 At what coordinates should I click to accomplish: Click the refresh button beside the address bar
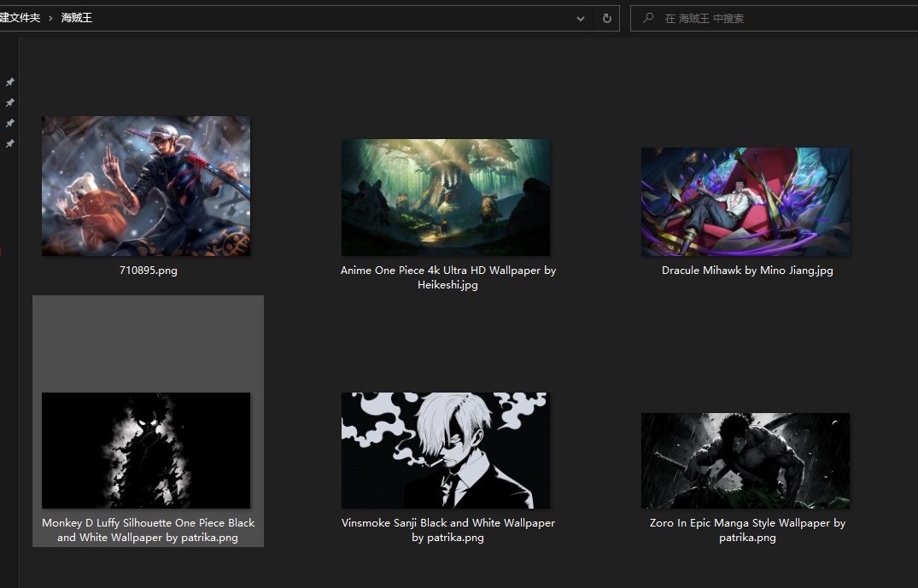607,18
